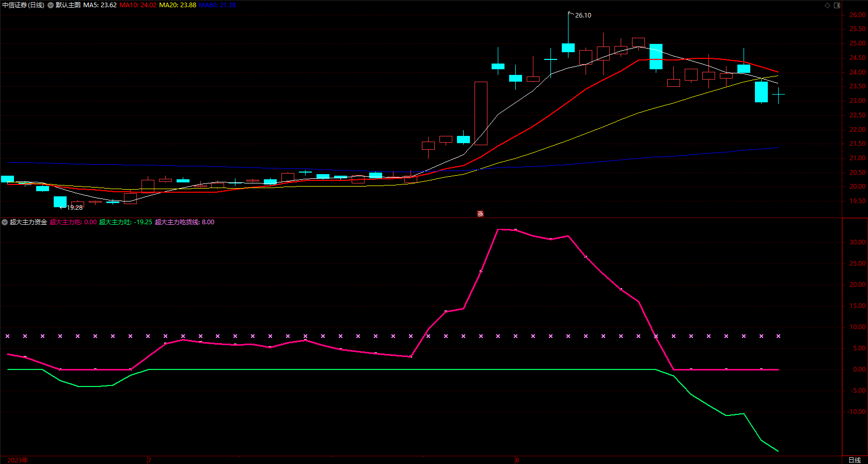Click the diamond icon at top right

click(827, 5)
